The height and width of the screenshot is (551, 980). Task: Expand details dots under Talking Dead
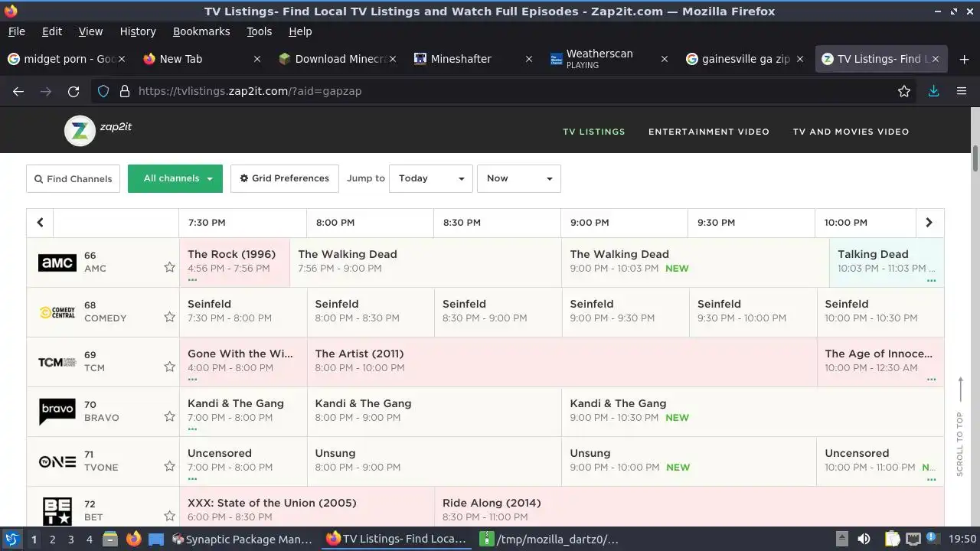coord(931,280)
